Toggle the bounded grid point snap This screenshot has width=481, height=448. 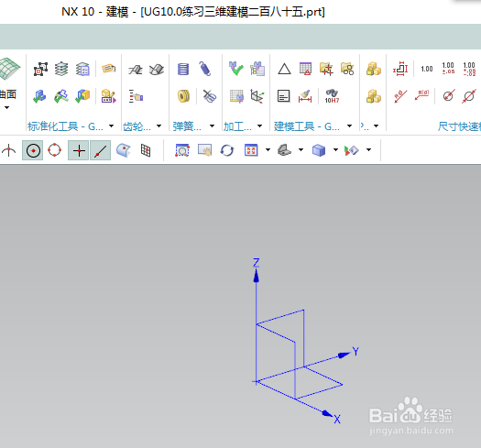146,150
